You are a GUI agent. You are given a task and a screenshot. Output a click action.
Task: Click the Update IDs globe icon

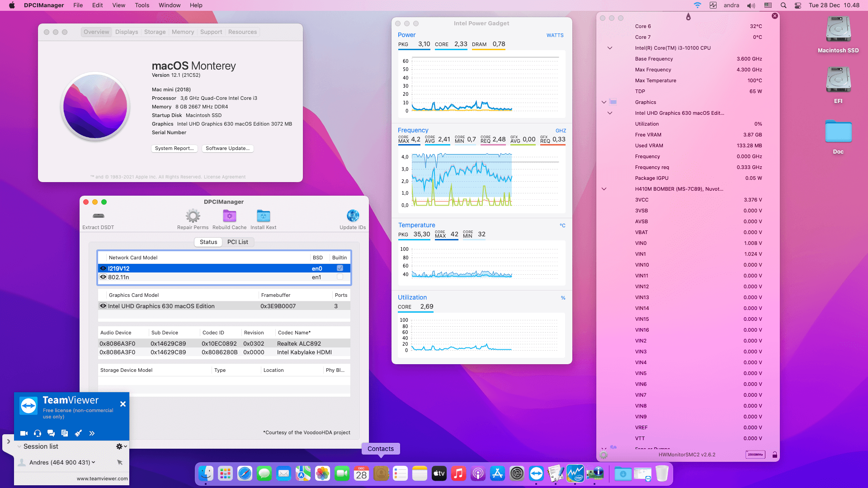(x=353, y=216)
